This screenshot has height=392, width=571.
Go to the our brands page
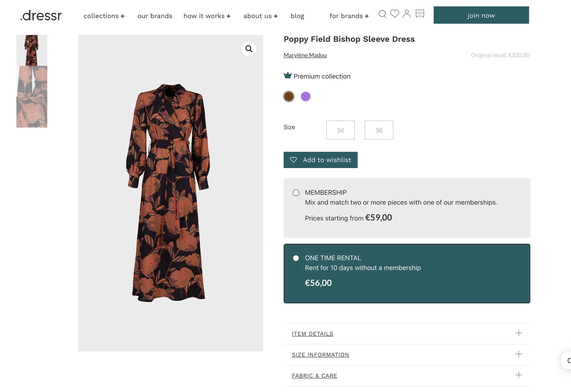point(155,16)
